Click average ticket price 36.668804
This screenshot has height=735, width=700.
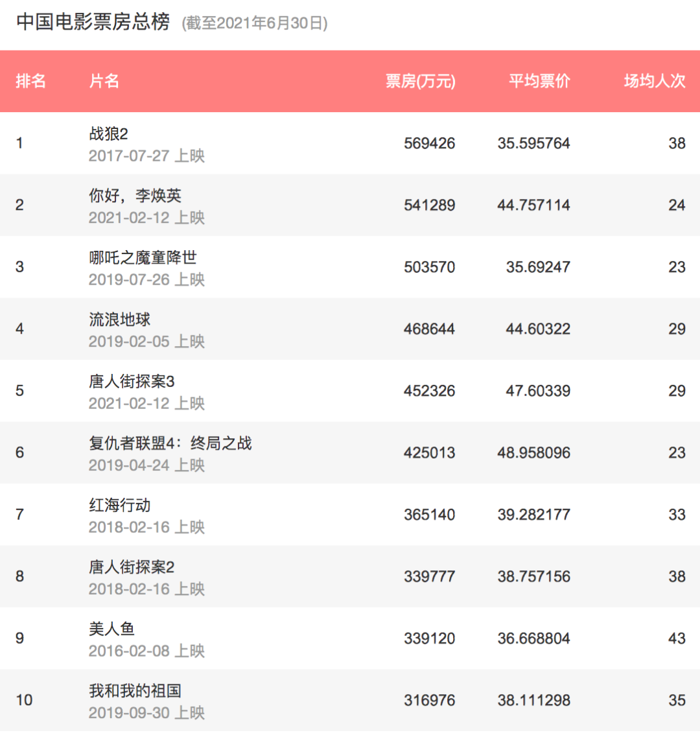click(534, 638)
